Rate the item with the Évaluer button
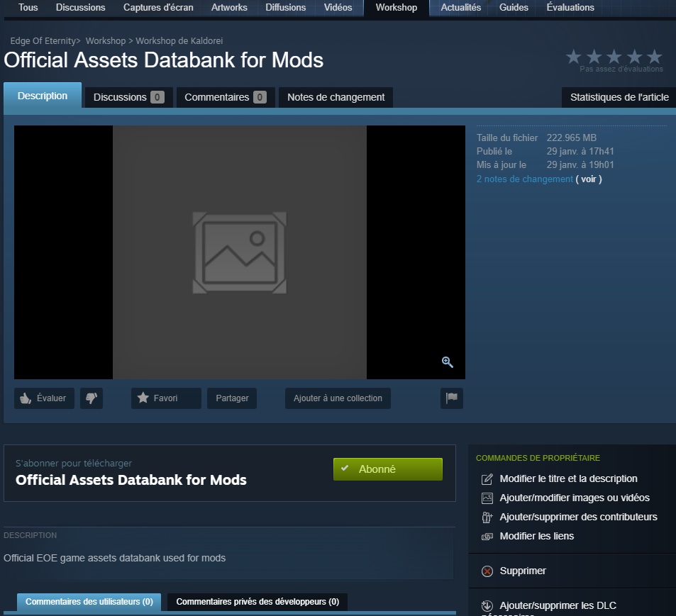This screenshot has width=676, height=616. pyautogui.click(x=44, y=398)
